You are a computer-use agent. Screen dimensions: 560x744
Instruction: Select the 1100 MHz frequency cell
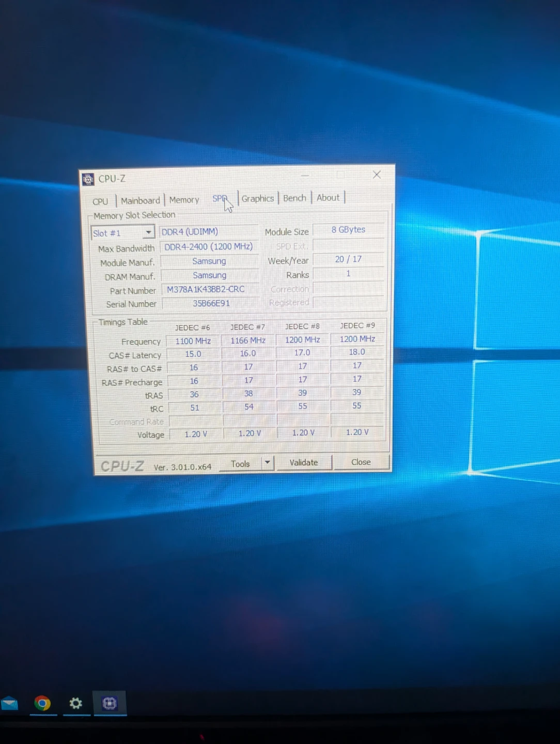point(193,341)
